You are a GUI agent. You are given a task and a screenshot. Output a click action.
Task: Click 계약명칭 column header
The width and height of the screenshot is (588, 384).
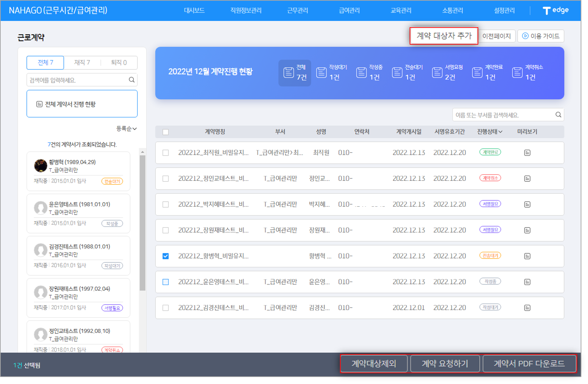coord(215,132)
